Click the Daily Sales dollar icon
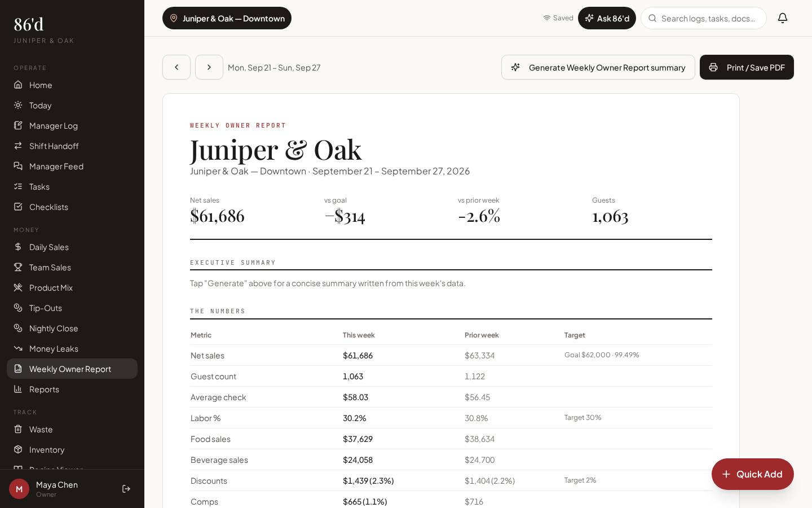 (18, 247)
